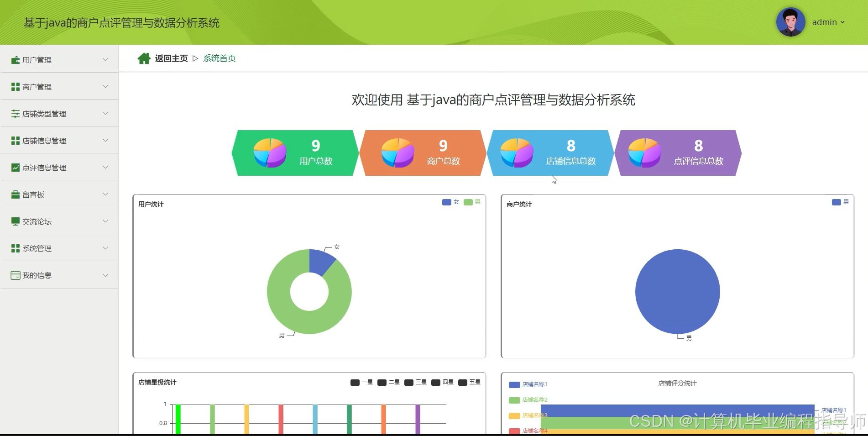Click the system title in header
The width and height of the screenshot is (868, 436).
[x=121, y=23]
